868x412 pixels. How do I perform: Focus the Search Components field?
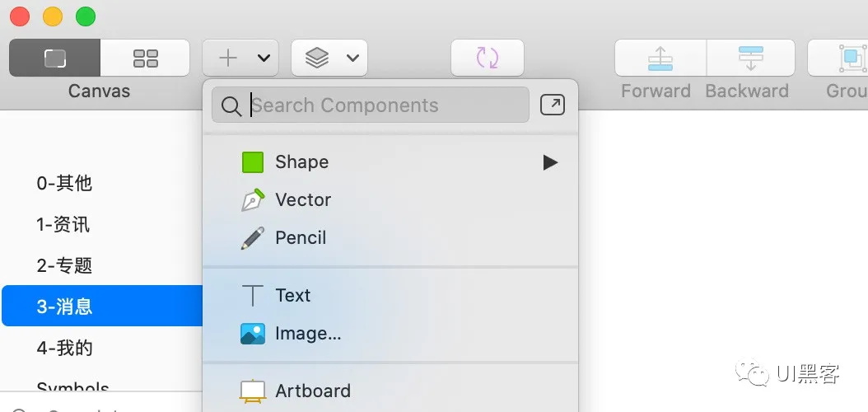(x=371, y=105)
